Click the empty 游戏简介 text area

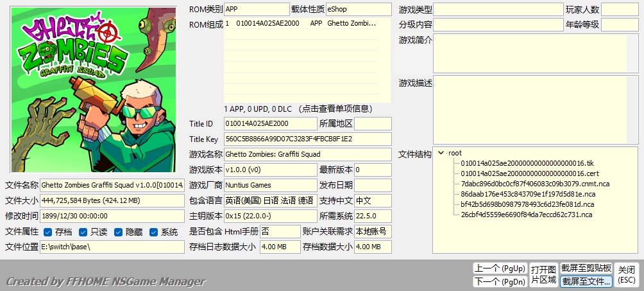click(x=536, y=53)
